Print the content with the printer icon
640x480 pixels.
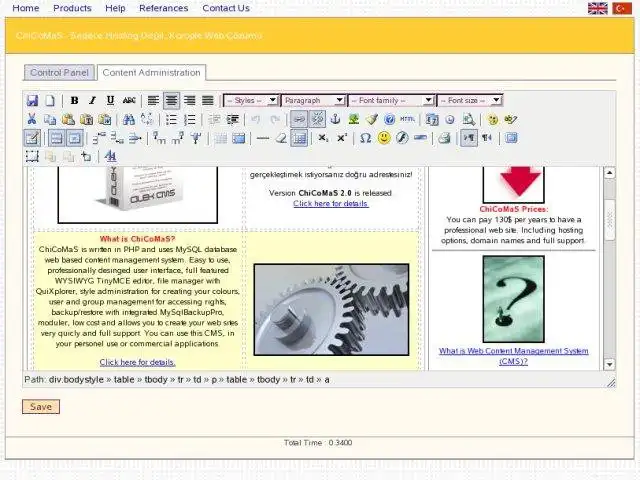(x=444, y=138)
